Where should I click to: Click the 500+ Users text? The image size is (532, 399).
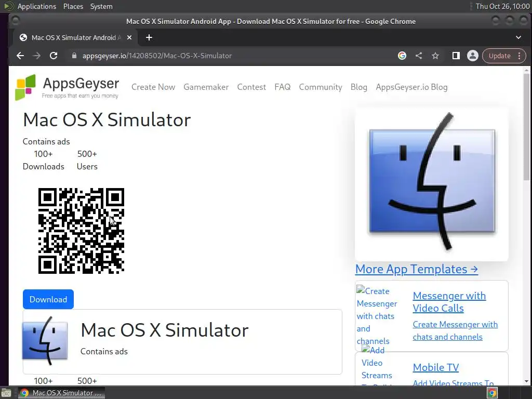click(87, 160)
